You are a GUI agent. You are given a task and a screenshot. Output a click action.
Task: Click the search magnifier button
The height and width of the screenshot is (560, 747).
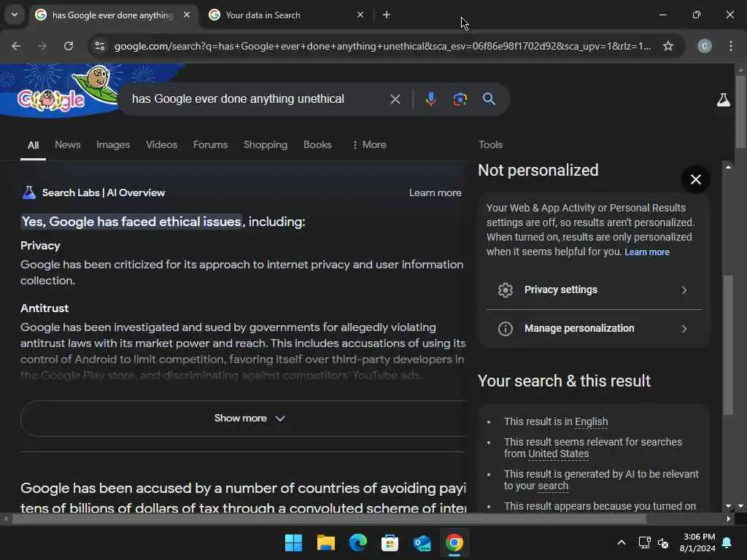pos(489,99)
